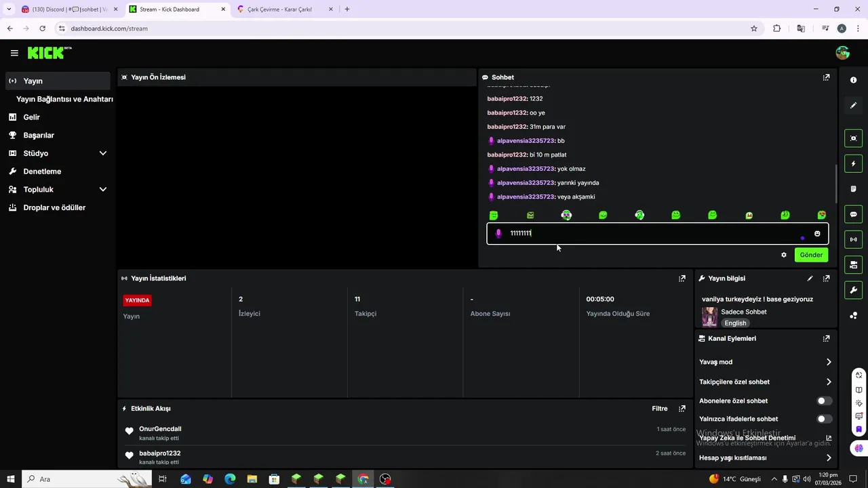Toggle stream preview panel icon in right sidebar
This screenshot has height=488, width=868.
click(x=853, y=138)
